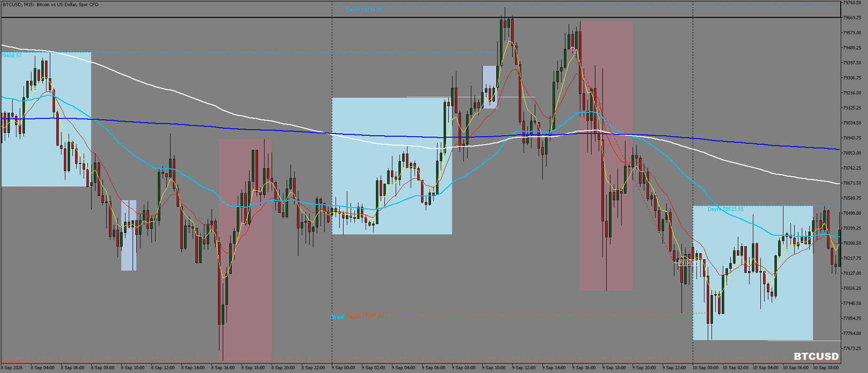Select 77764.00 on the price scale
Image resolution: width=868 pixels, height=373 pixels.
tap(852, 334)
